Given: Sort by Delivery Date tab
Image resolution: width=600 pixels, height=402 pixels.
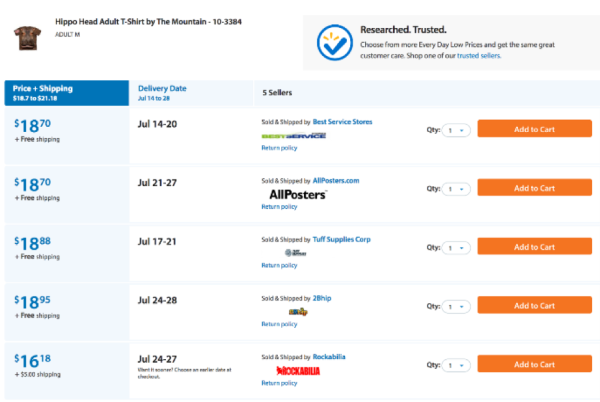Looking at the screenshot, I should coord(191,93).
